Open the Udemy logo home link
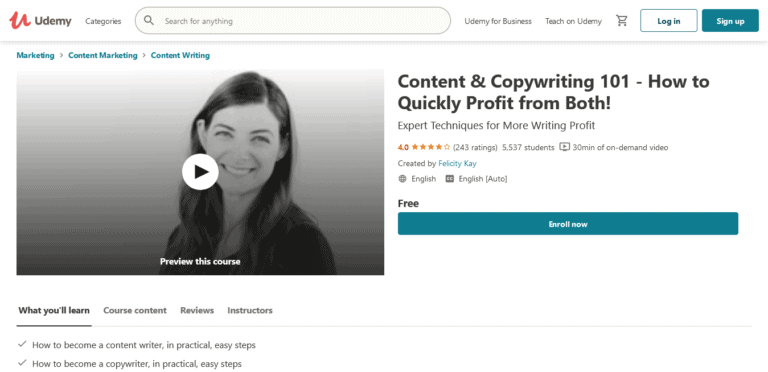The image size is (768, 372). 40,21
